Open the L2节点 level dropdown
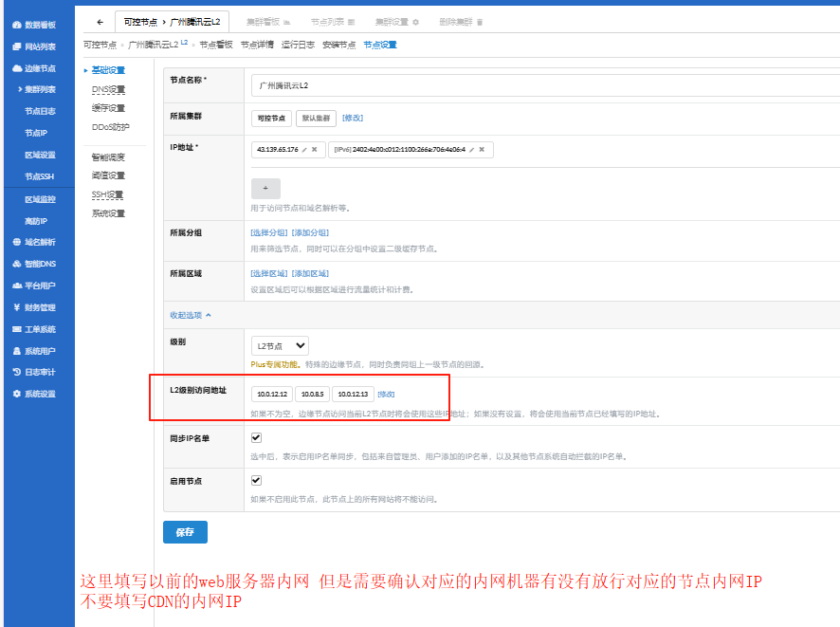This screenshot has height=627, width=840. pos(281,345)
